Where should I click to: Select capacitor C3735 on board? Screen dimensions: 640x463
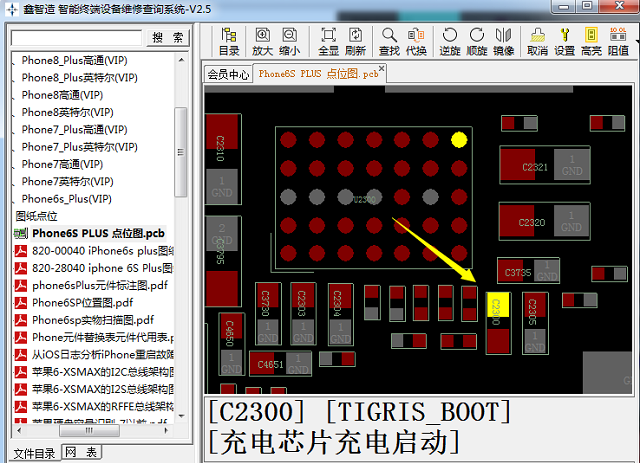528,271
